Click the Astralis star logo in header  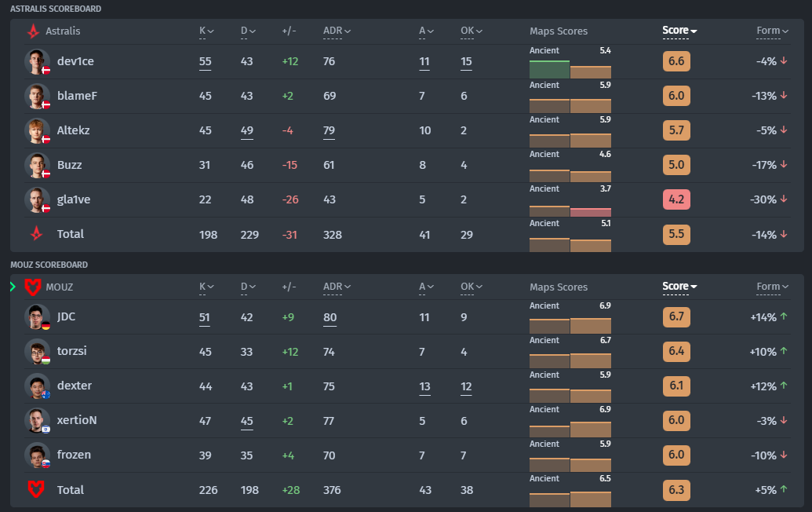tap(33, 31)
